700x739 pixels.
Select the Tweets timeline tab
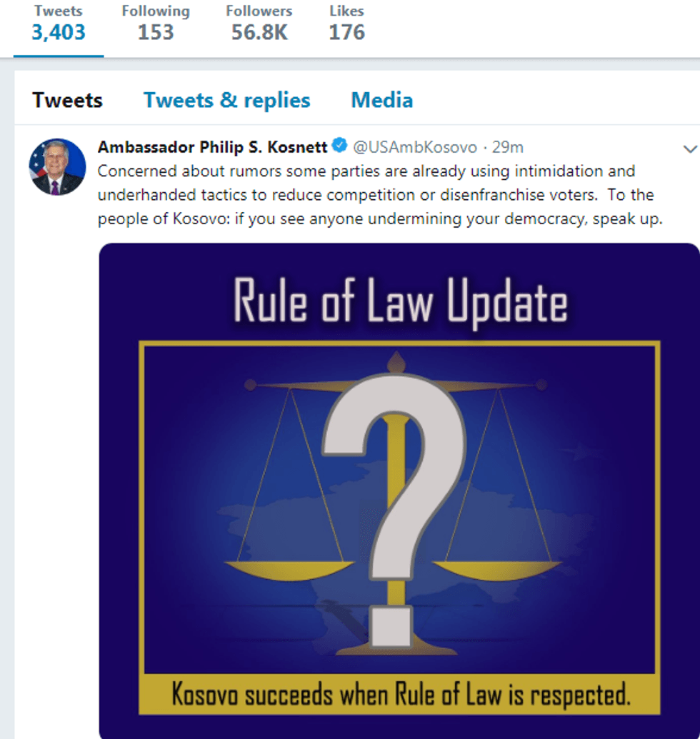coord(67,101)
